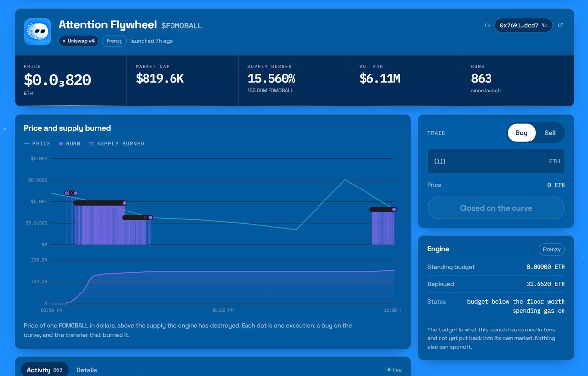Click the Uniswap v4 badge
The width and height of the screenshot is (588, 376).
tap(78, 41)
